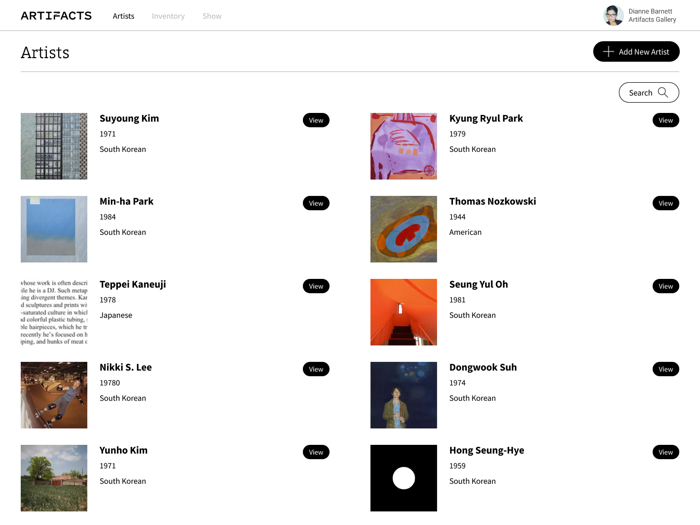Click Dongwook Suh's painting thumbnail
This screenshot has width=700, height=525.
[403, 395]
